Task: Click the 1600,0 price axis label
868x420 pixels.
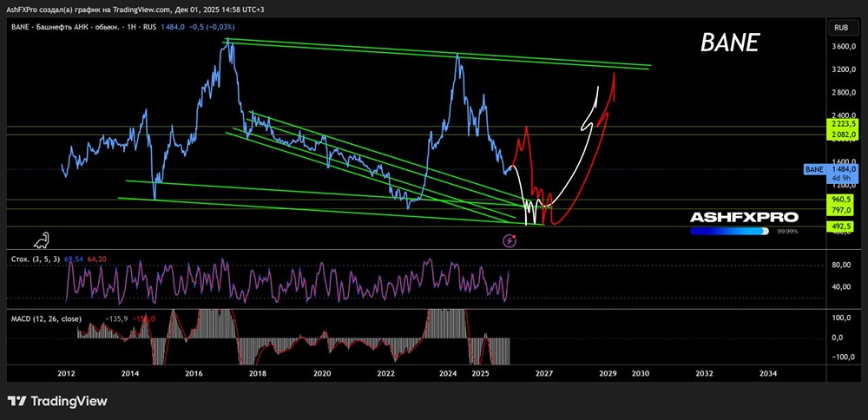Action: coord(845,162)
